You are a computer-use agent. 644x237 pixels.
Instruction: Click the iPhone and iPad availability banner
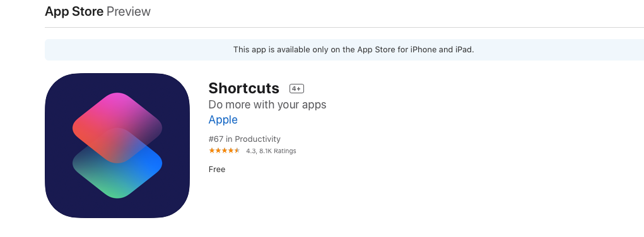[344, 50]
